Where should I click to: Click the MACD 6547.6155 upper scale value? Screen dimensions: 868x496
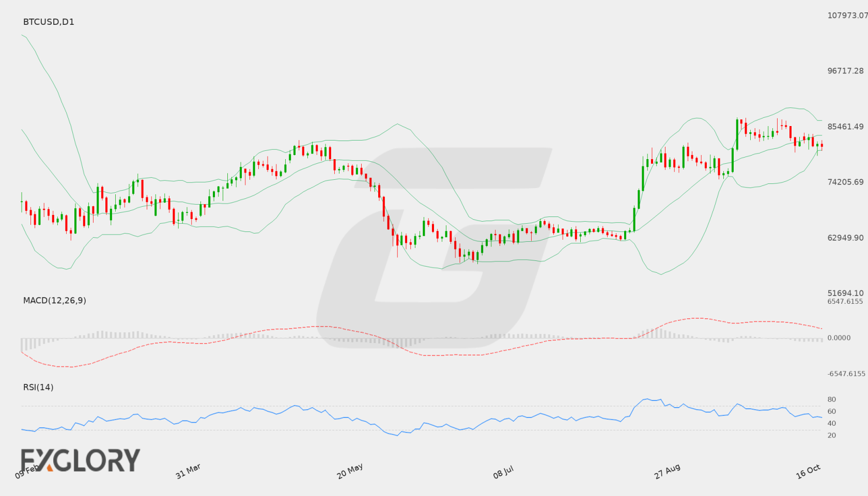(x=845, y=301)
